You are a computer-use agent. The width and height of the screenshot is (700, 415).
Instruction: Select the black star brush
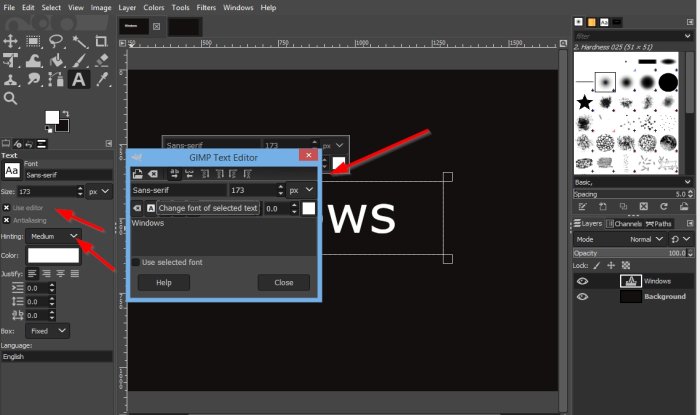584,101
